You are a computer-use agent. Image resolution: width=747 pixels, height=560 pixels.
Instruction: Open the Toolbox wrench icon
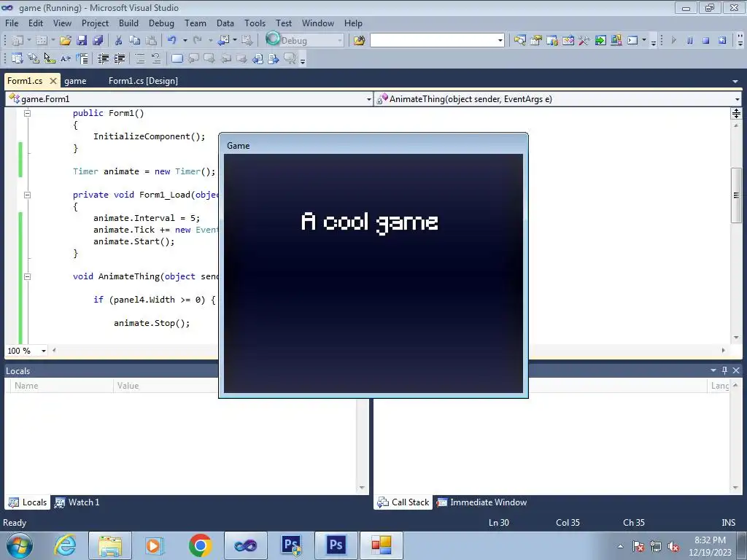point(584,41)
